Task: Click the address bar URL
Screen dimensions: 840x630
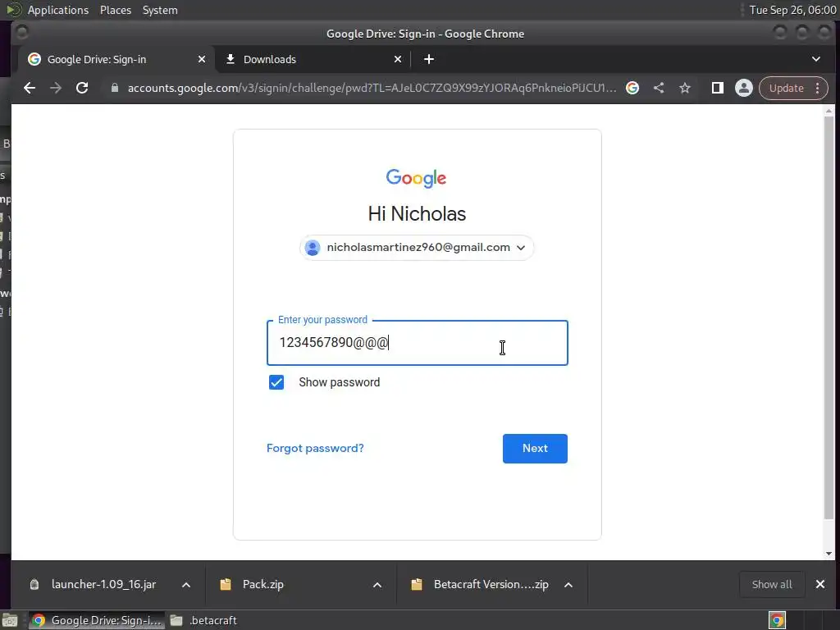Action: point(372,88)
